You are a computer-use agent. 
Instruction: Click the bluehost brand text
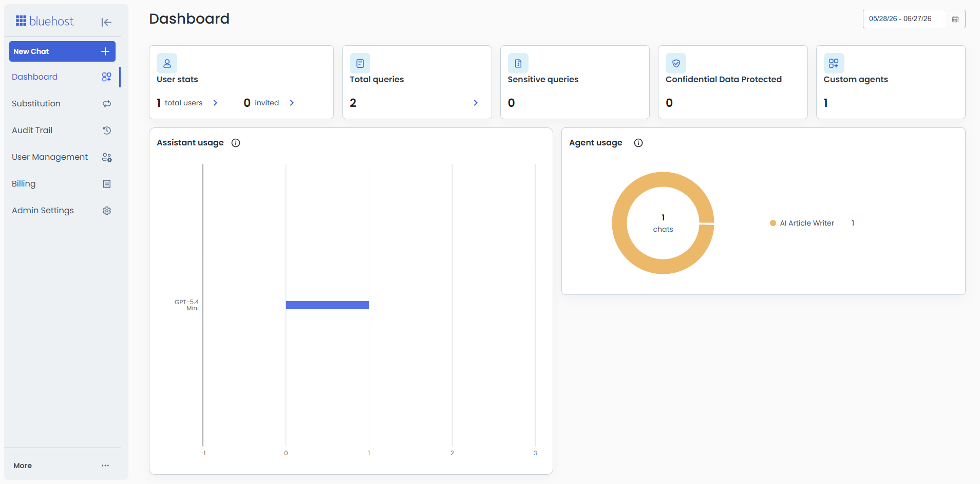[51, 21]
